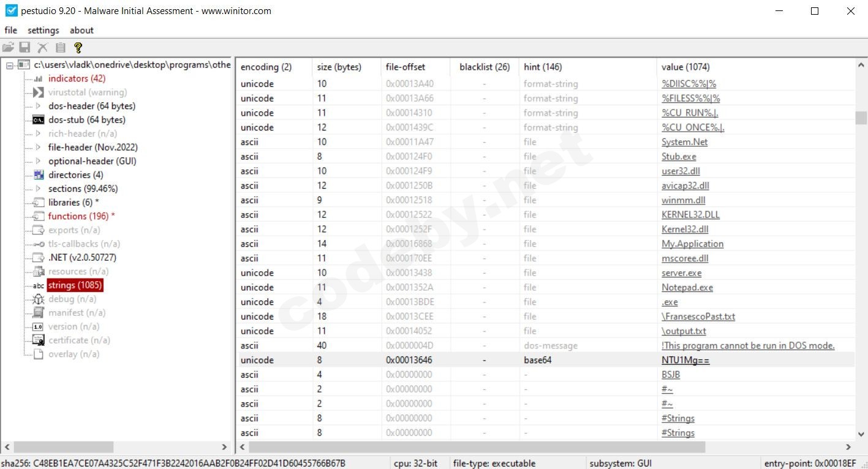Screen dimensions: 868x469
Task: Click the debug bug icon
Action: (x=39, y=299)
